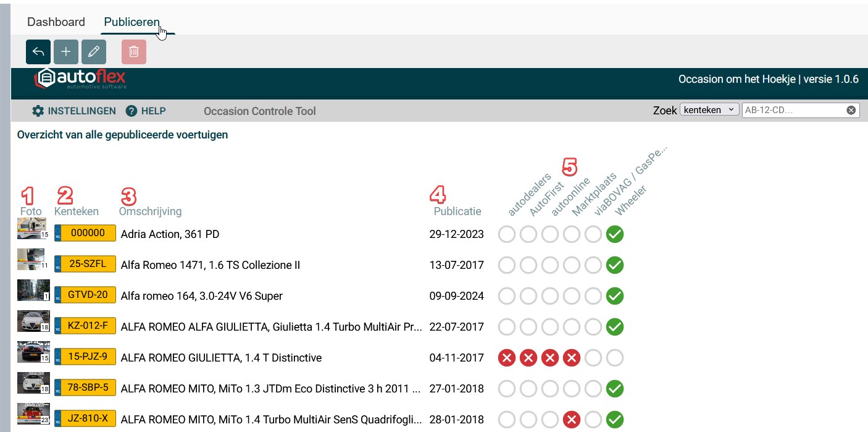Click the back arrow toolbar icon
This screenshot has height=432, width=868.
coord(38,53)
